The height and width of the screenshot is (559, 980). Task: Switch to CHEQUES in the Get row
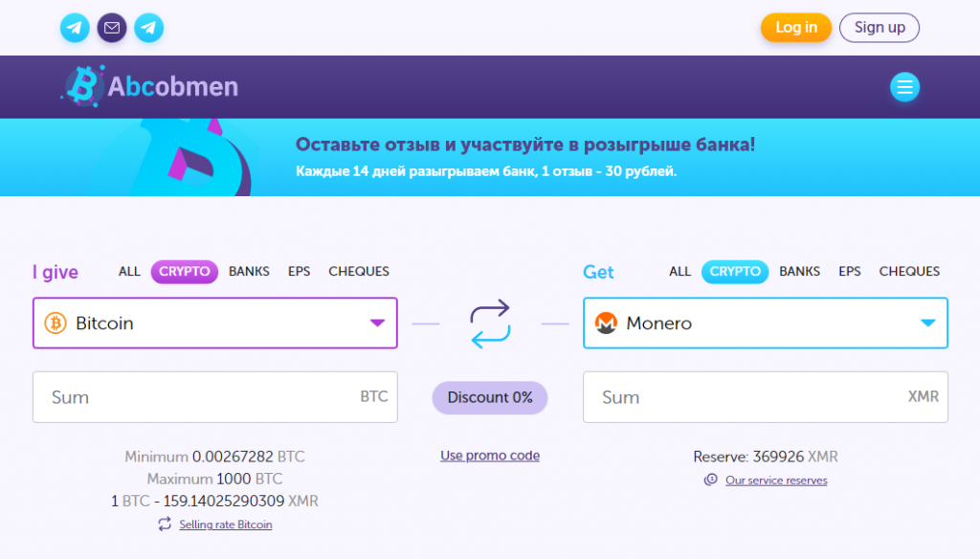pos(909,272)
